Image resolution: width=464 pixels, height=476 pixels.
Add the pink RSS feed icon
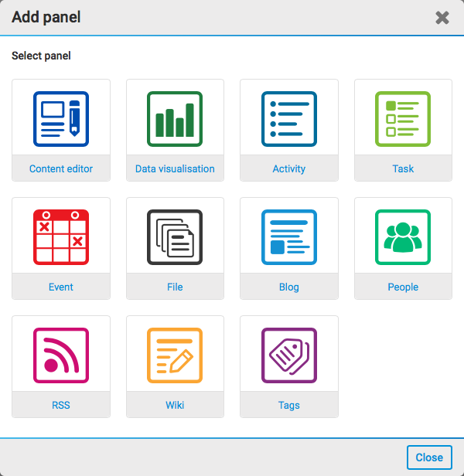tap(61, 355)
